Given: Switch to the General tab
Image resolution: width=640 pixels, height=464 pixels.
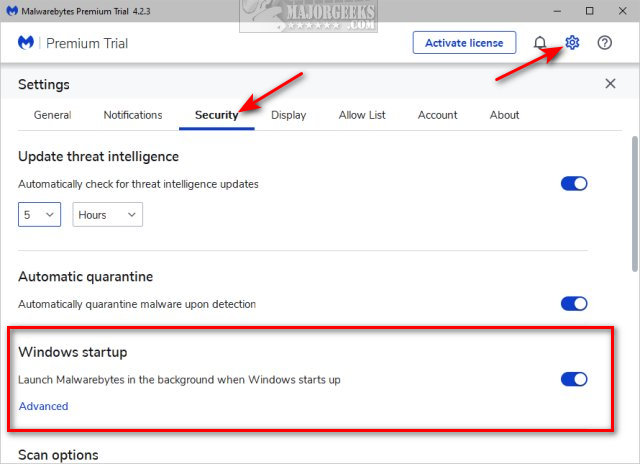Looking at the screenshot, I should click(x=52, y=115).
